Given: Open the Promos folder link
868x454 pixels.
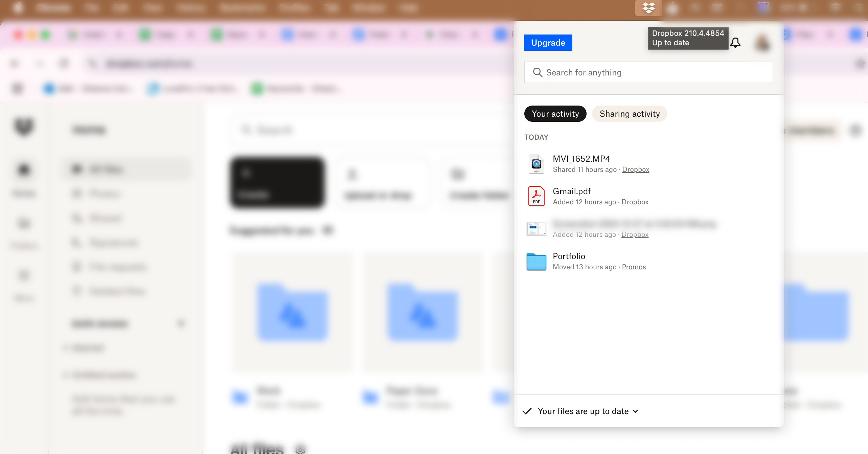Looking at the screenshot, I should click(x=634, y=267).
